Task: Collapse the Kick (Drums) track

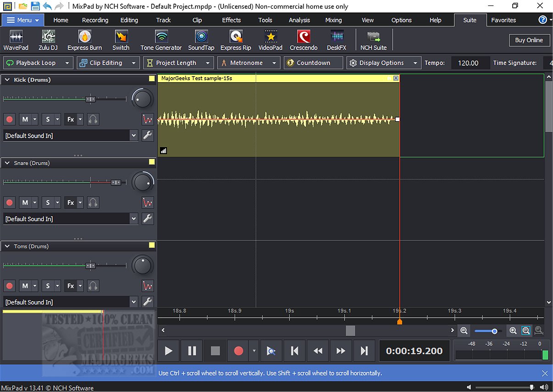Action: tap(7, 80)
